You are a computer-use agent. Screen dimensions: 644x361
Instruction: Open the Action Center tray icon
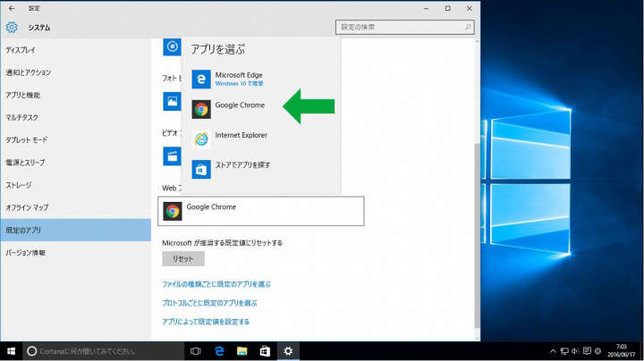click(587, 351)
